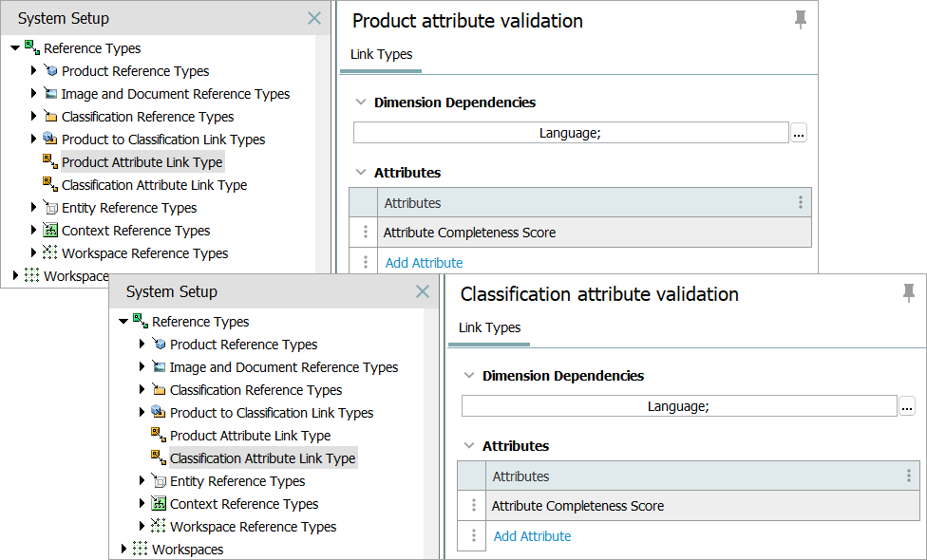Click Workspace Reference Types icon in lower tree

[159, 527]
